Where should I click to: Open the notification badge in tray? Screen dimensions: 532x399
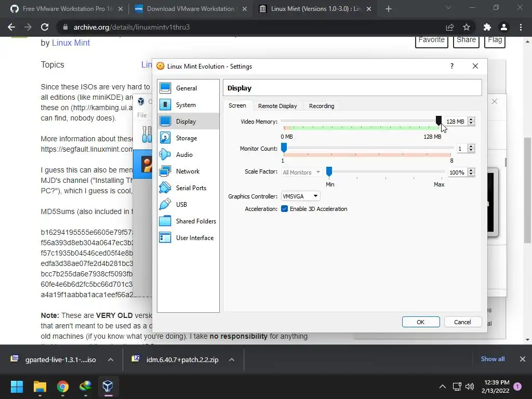pos(517,387)
